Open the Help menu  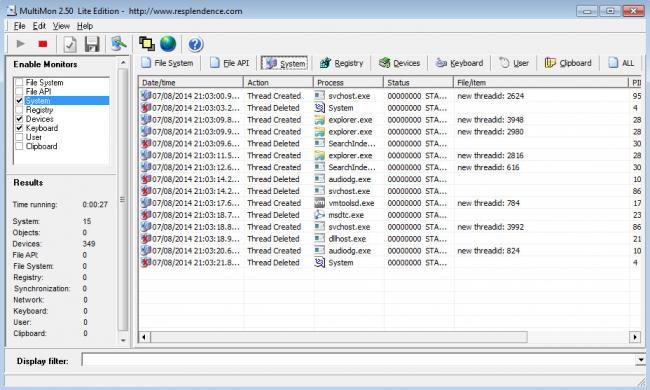tap(85, 26)
